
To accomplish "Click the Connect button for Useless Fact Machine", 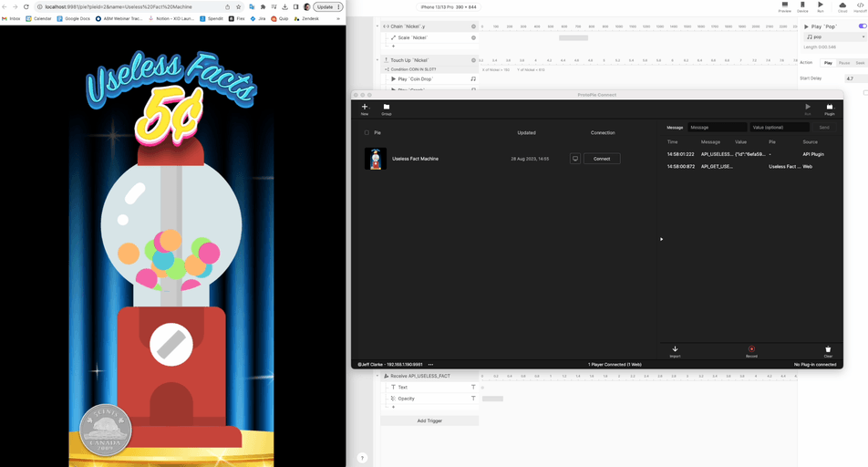I will point(602,159).
